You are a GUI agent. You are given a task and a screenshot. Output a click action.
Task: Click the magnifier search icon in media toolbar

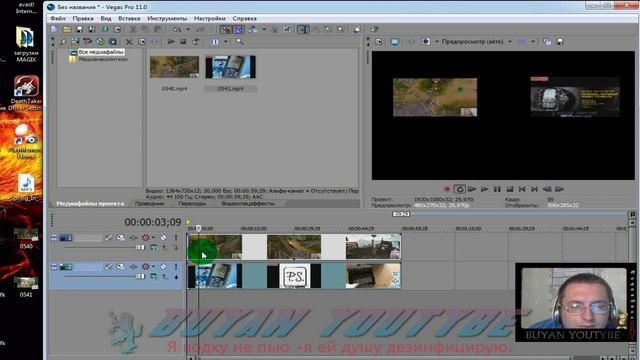point(240,42)
